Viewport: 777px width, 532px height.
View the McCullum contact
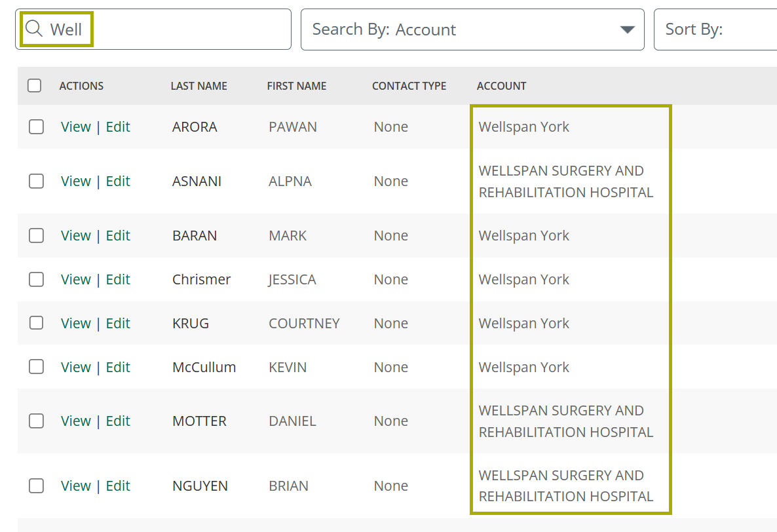pos(76,367)
